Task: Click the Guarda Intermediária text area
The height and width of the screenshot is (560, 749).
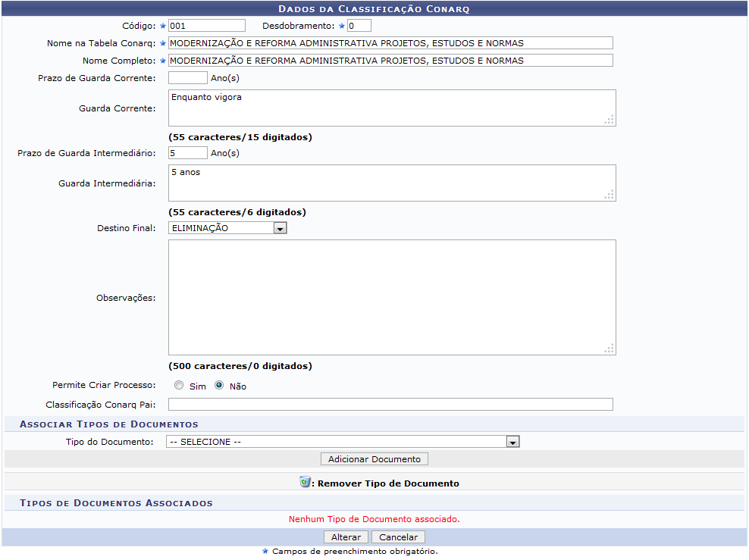Action: (x=392, y=183)
